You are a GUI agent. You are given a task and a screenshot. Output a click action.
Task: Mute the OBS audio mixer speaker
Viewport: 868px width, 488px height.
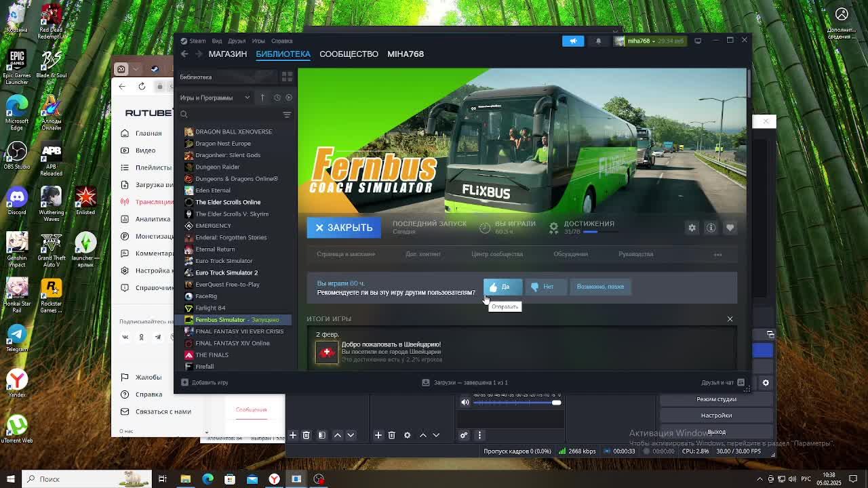465,403
